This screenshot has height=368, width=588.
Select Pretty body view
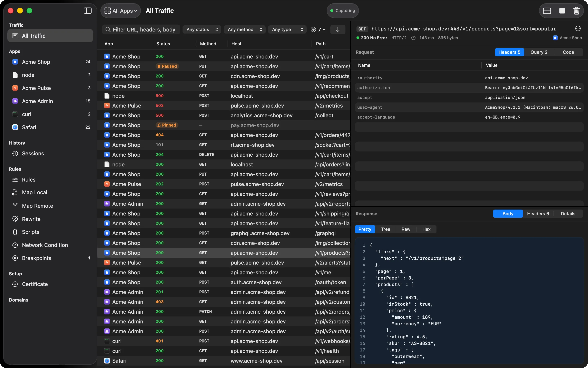coord(365,229)
